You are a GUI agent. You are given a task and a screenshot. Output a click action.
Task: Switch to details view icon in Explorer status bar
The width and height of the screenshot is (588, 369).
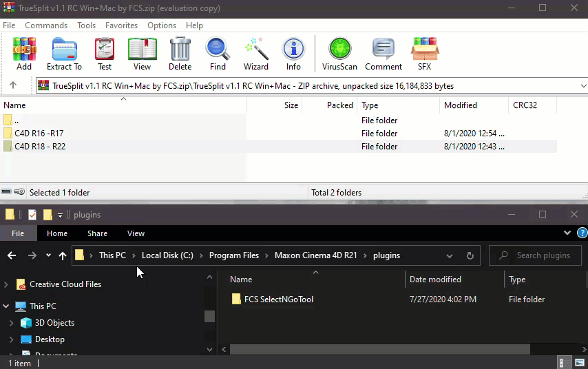[x=563, y=363]
